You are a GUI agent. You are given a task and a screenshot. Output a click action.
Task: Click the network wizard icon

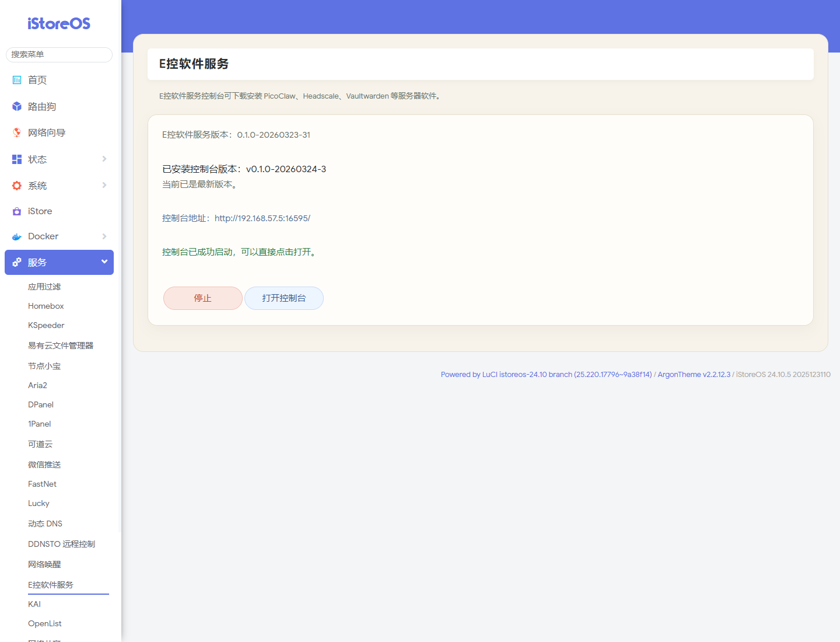coord(17,132)
